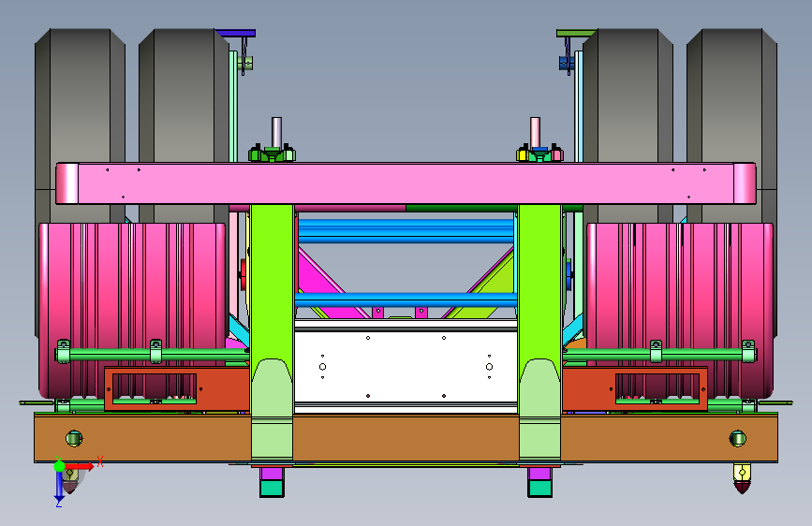This screenshot has width=812, height=526.
Task: Select the right pink ribbed drum
Action: (x=679, y=311)
